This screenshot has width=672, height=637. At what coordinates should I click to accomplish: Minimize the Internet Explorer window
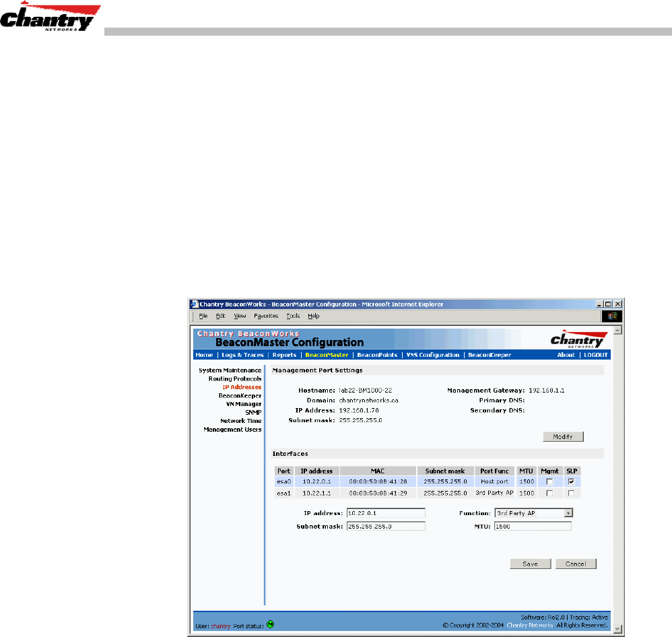click(x=599, y=304)
